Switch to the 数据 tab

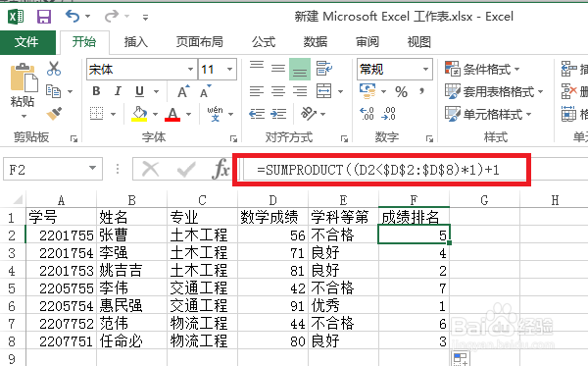point(316,42)
